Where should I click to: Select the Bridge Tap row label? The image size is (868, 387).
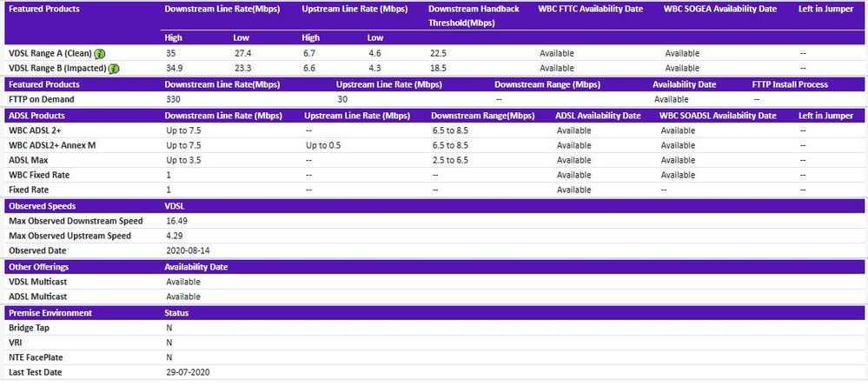(29, 328)
